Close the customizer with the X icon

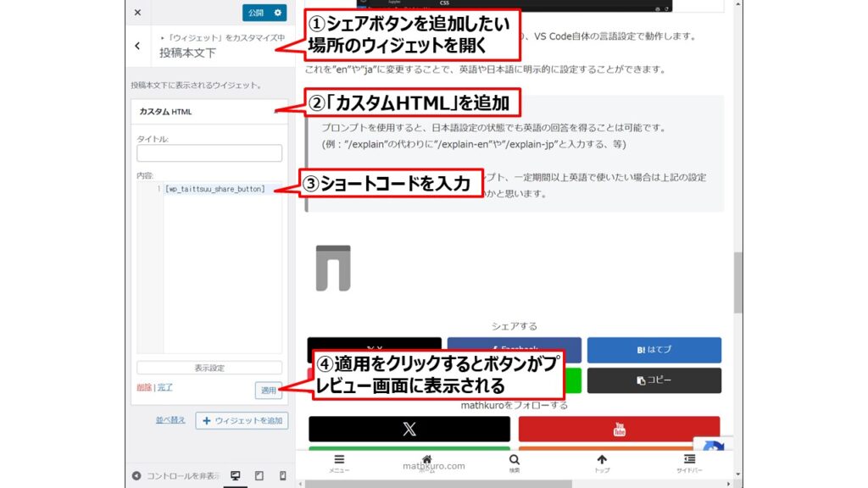pos(137,12)
